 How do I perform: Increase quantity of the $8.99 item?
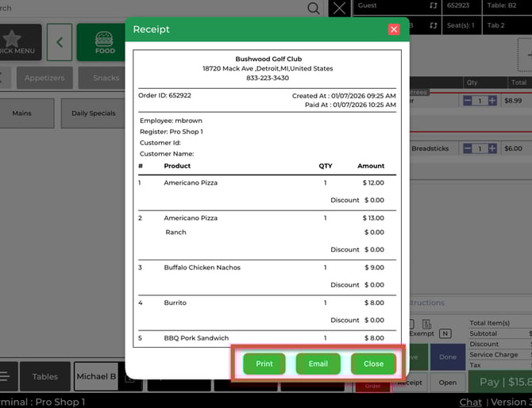click(x=492, y=101)
